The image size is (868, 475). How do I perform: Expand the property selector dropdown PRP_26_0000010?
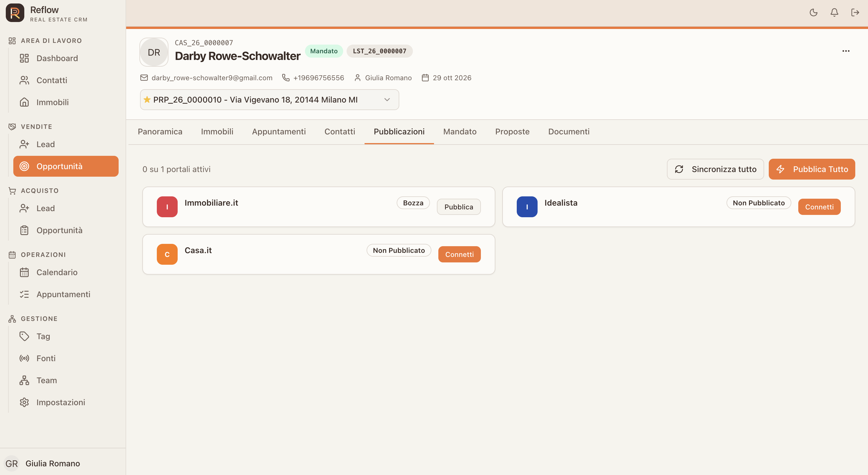270,100
